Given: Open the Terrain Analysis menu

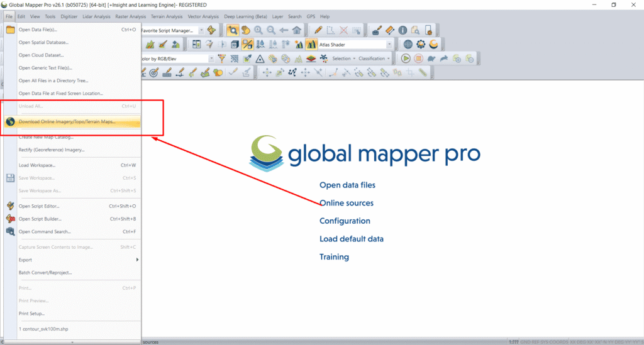Looking at the screenshot, I should (x=166, y=16).
